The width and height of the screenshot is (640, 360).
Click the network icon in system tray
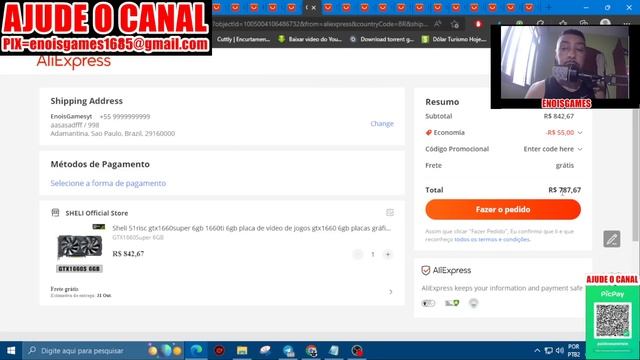(549, 351)
